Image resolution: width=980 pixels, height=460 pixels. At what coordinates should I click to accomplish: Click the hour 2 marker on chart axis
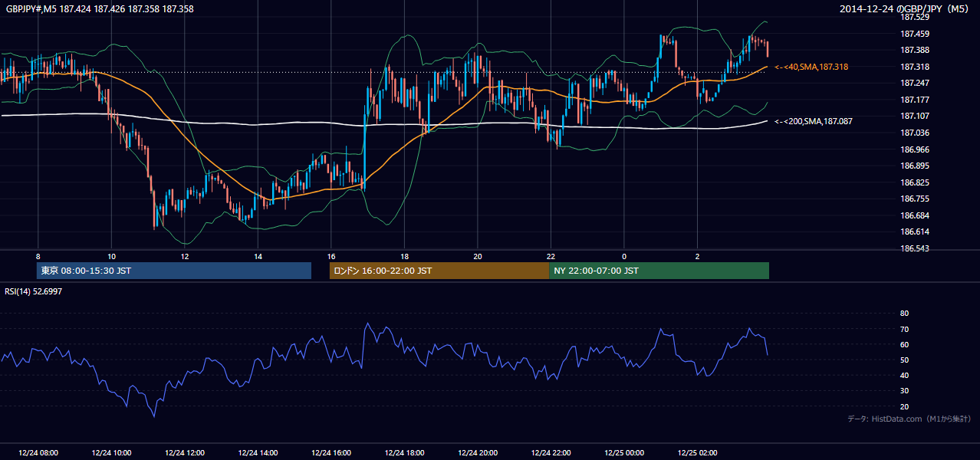(x=697, y=256)
